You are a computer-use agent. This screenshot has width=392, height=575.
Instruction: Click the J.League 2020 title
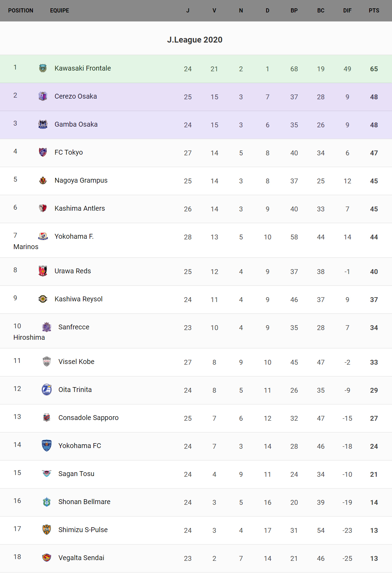(x=195, y=40)
